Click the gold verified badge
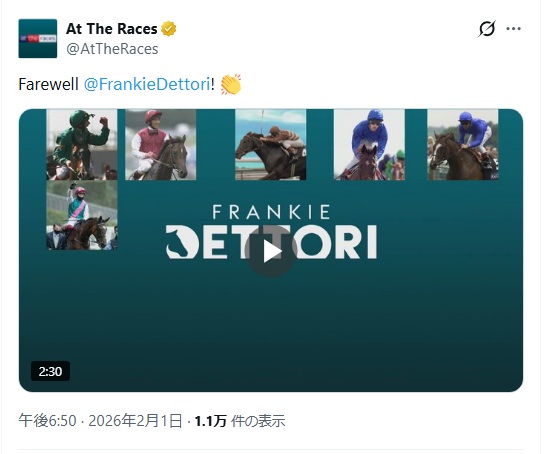This screenshot has height=454, width=545. 169,29
